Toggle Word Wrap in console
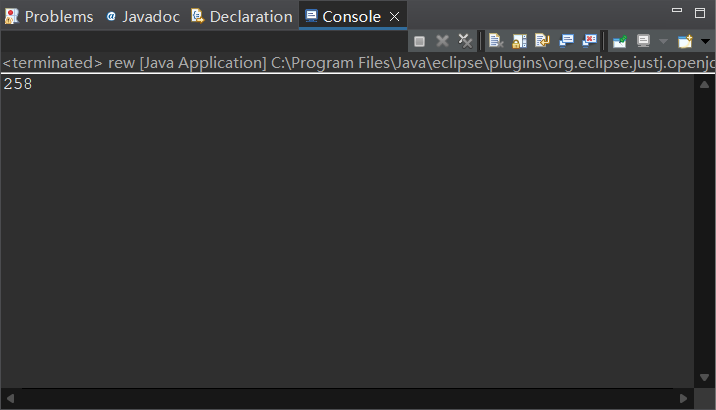716x410 pixels. click(x=542, y=41)
